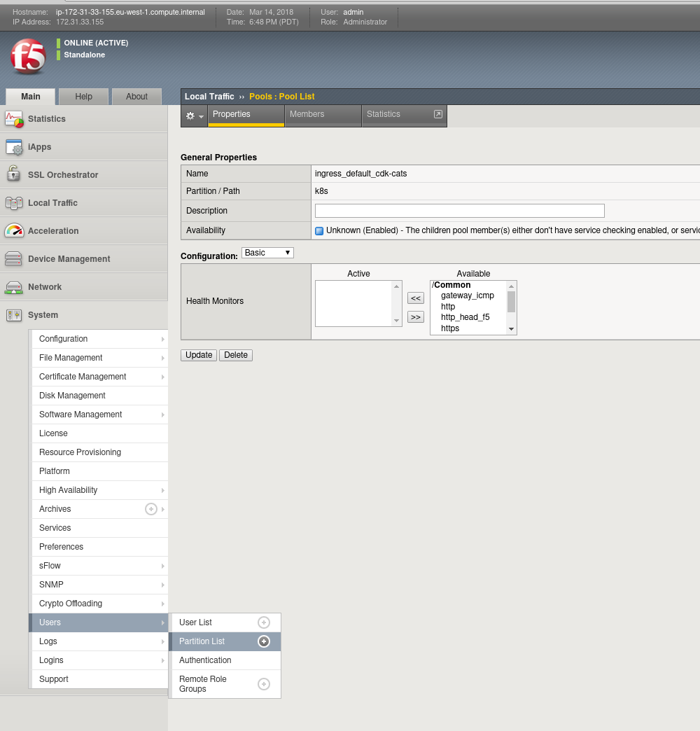Click the pop-out icon on the Statistics tab
Screen dimensions: 700x731
[438, 114]
